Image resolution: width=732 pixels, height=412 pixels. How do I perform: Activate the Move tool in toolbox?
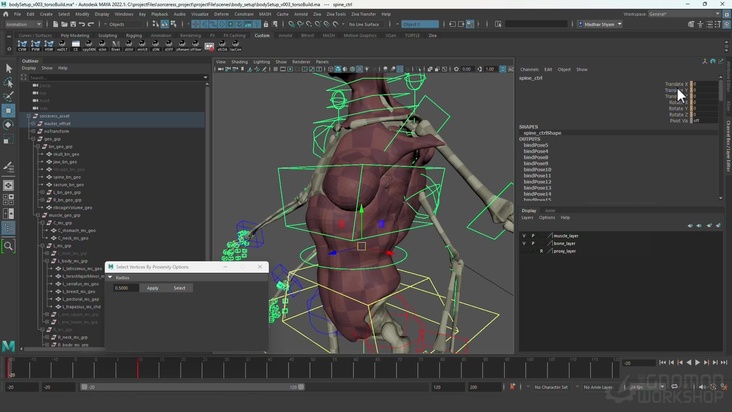[x=8, y=111]
